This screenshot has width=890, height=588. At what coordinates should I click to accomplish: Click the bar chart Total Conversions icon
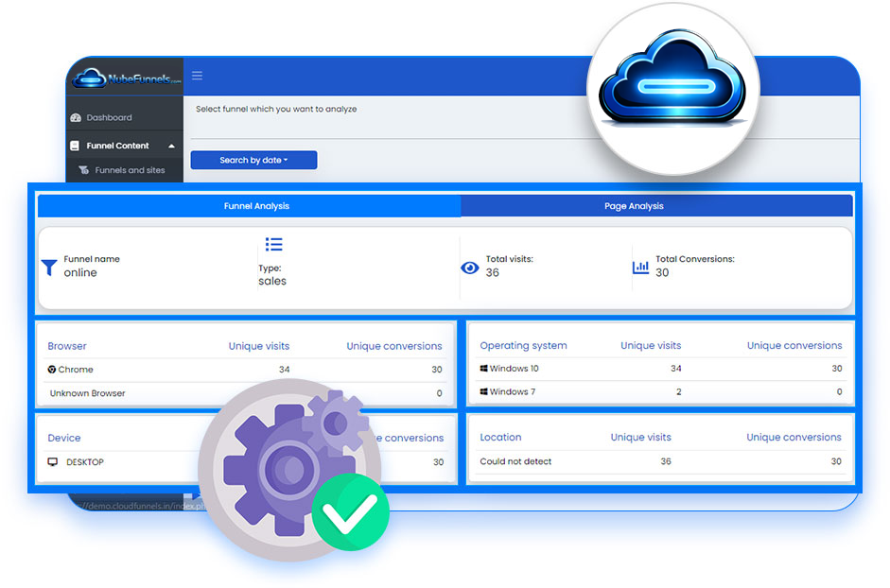[x=641, y=267]
